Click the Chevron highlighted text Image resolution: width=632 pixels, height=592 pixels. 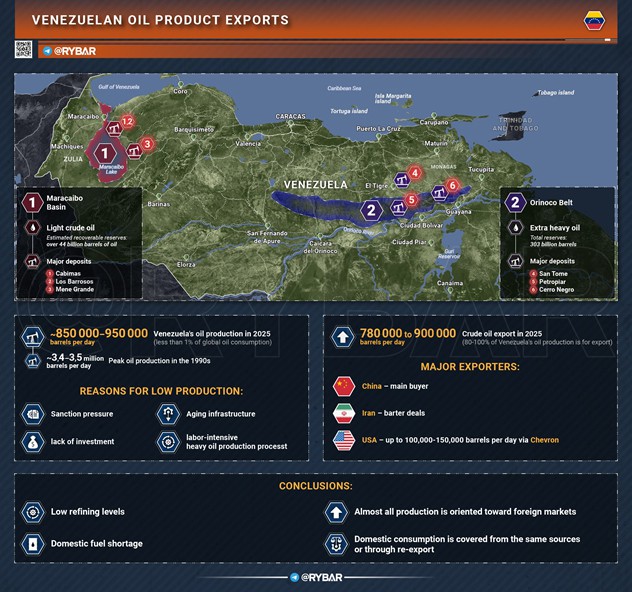(x=544, y=440)
